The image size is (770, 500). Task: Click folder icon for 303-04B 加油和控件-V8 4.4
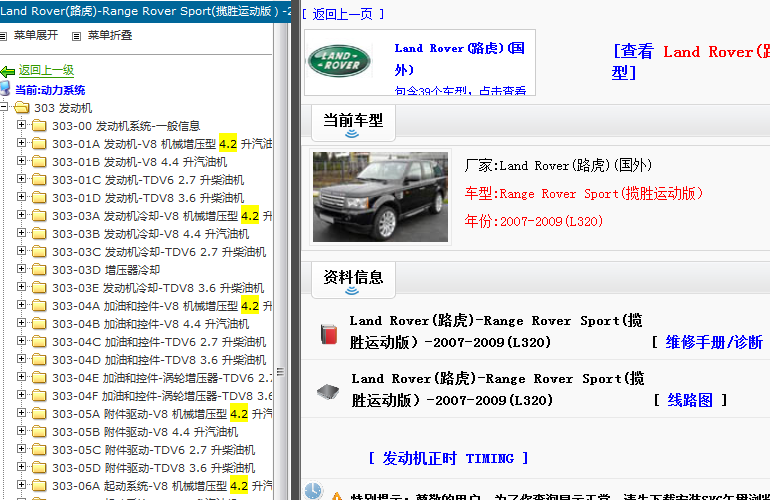click(39, 324)
